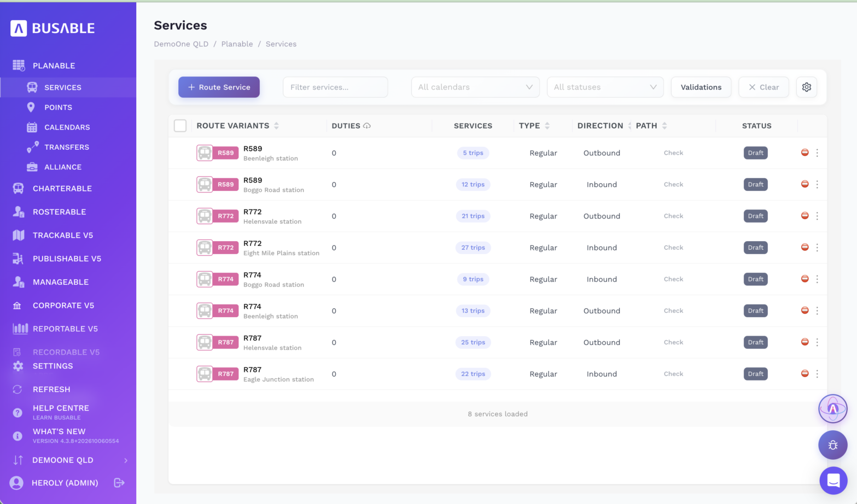857x504 pixels.
Task: Open Rosterable in the sidebar menu
Action: (x=60, y=212)
